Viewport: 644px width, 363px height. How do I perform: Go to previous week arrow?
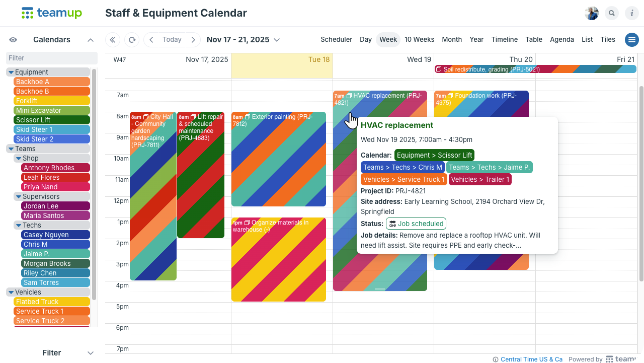(151, 40)
